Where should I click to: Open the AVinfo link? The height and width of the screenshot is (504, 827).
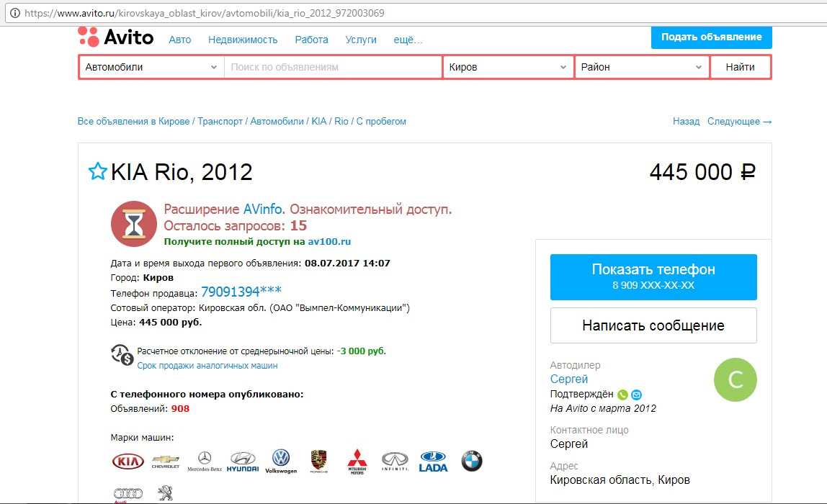coord(263,210)
